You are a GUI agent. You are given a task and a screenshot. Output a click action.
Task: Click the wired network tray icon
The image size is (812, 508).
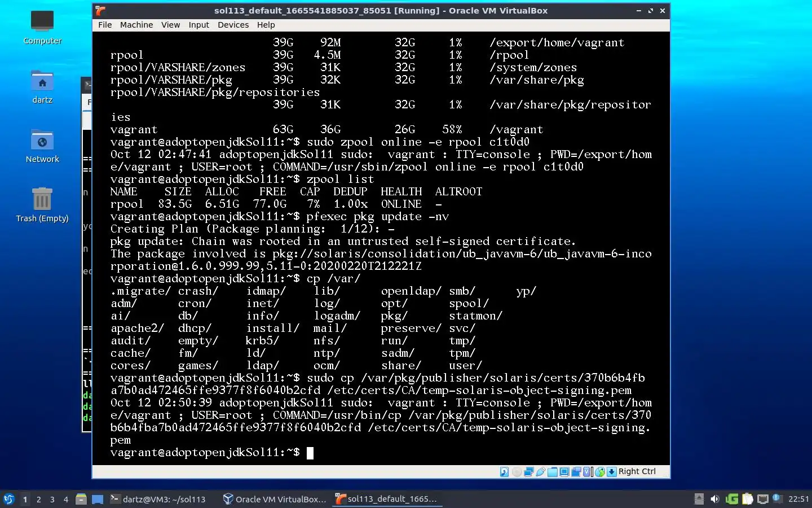pos(763,499)
